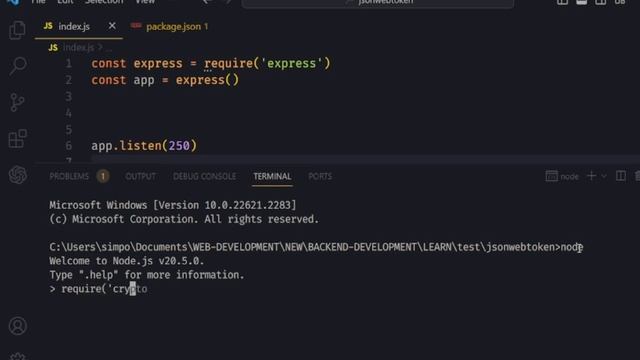Click the express() call on line 2
Screen dimensions: 640x360
pos(207,80)
